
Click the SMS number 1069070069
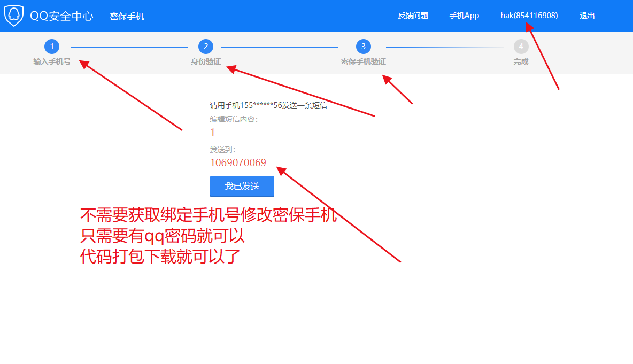(237, 162)
